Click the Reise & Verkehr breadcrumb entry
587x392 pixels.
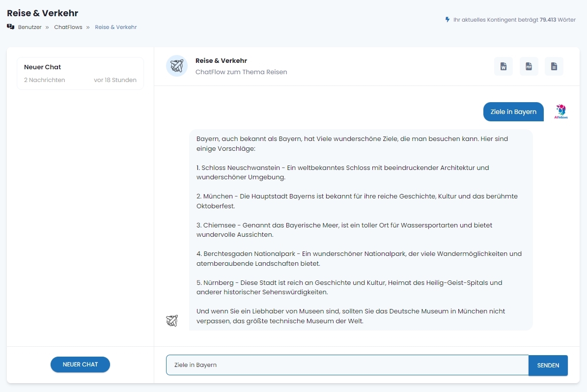[x=116, y=27]
